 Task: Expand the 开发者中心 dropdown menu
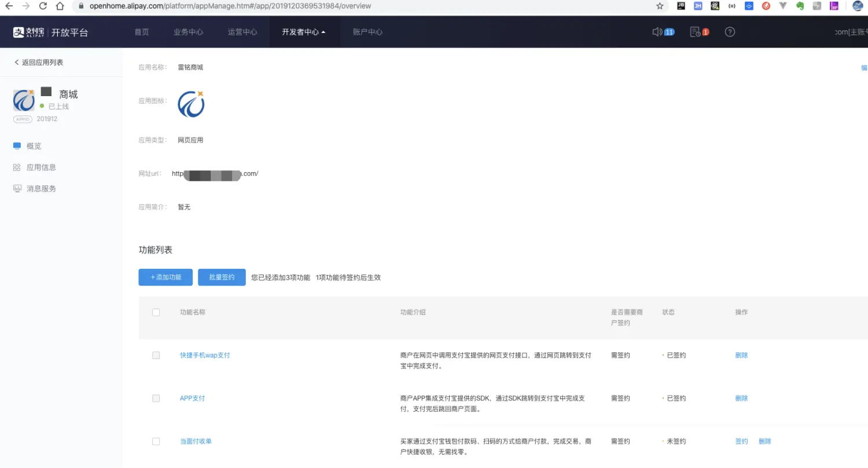304,32
